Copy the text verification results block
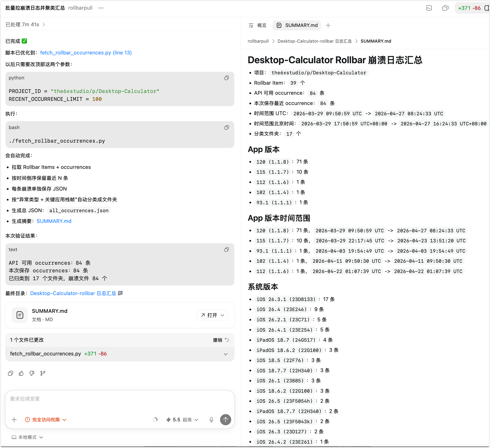 click(x=227, y=250)
